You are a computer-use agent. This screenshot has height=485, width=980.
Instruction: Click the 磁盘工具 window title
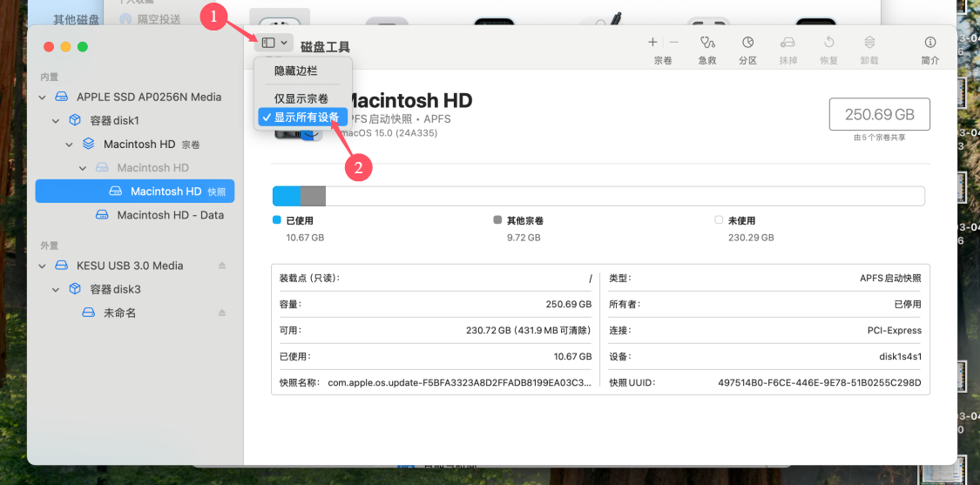325,46
